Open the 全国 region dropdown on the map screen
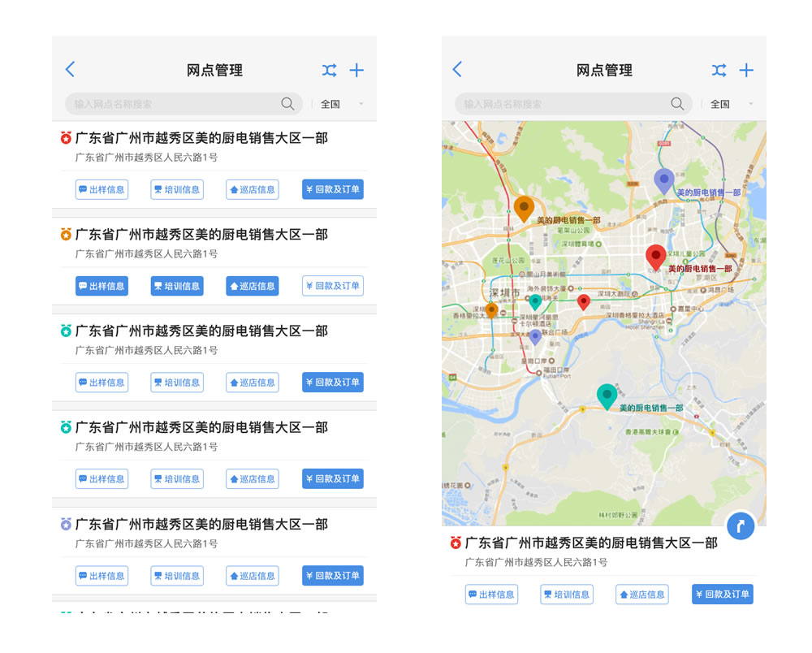 click(732, 104)
